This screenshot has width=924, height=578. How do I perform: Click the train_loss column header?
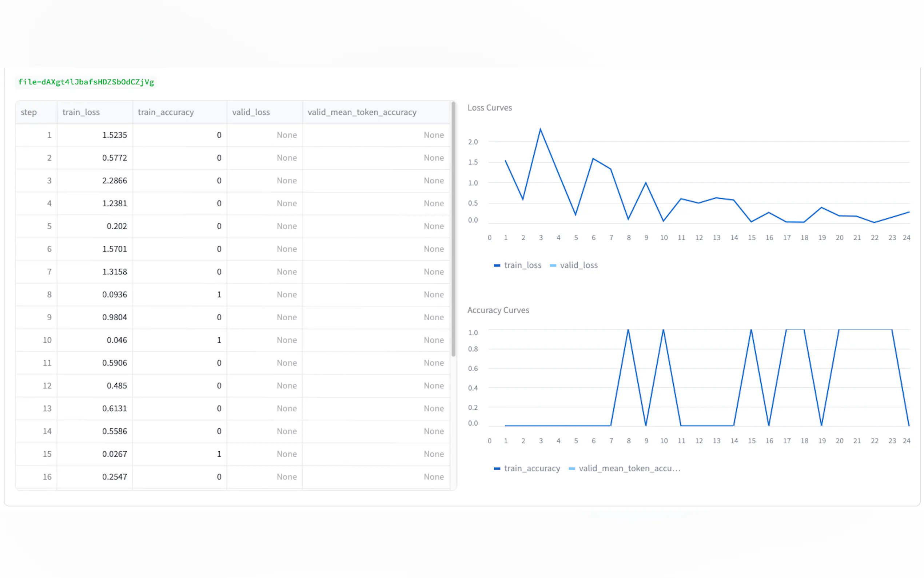(81, 112)
